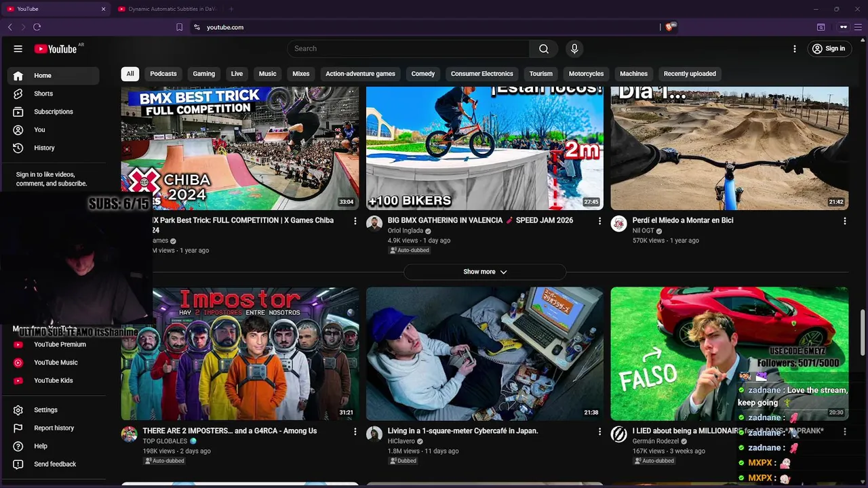Open the settings three-dot menu near Sign in

[795, 49]
